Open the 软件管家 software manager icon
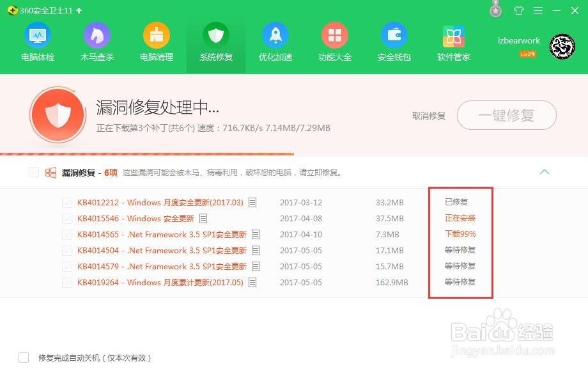This screenshot has height=371, width=588. click(453, 36)
